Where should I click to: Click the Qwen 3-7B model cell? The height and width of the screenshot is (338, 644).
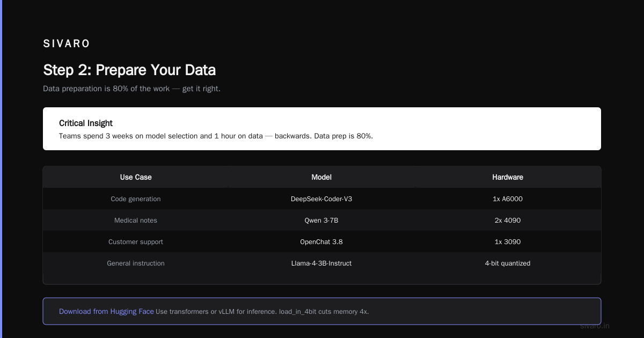click(x=321, y=220)
